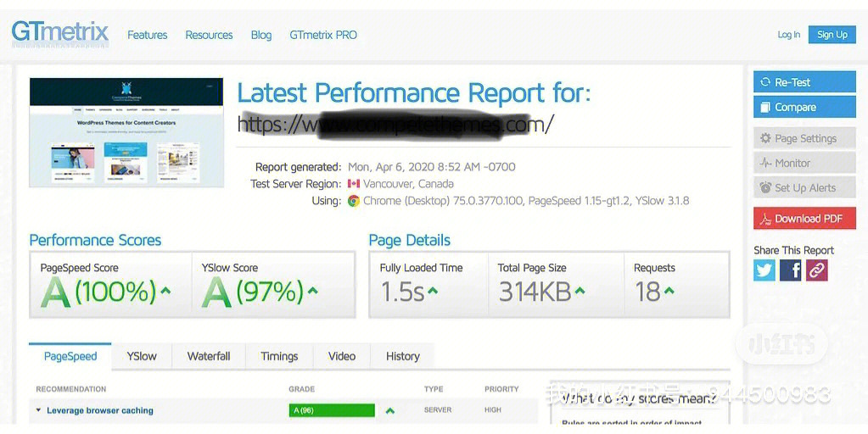Download the report as PDF
The height and width of the screenshot is (434, 868).
804,219
